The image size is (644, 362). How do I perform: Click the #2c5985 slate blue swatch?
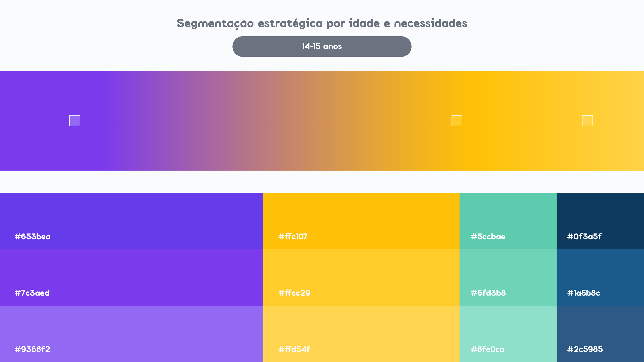[x=601, y=334]
